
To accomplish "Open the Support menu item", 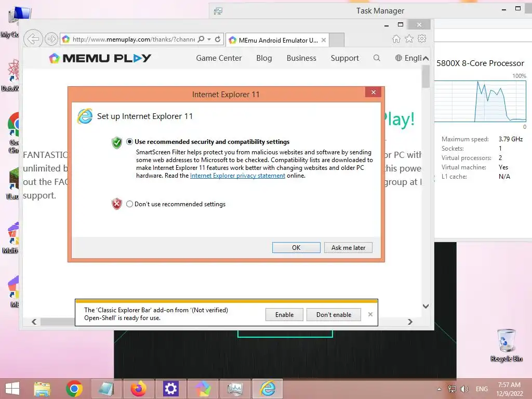I will coord(345,58).
